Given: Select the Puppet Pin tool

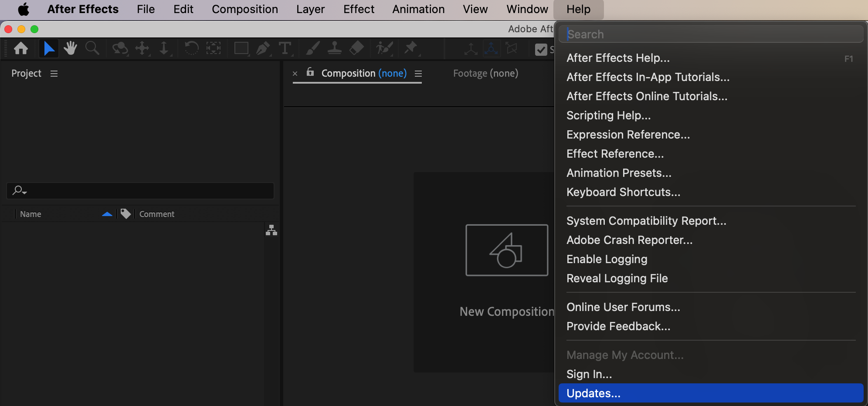Looking at the screenshot, I should coord(410,48).
